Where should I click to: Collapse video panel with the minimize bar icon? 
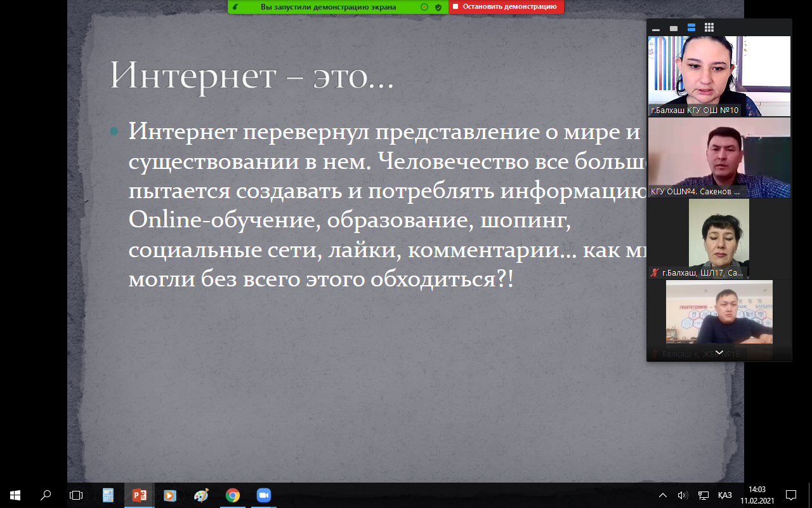click(x=656, y=29)
